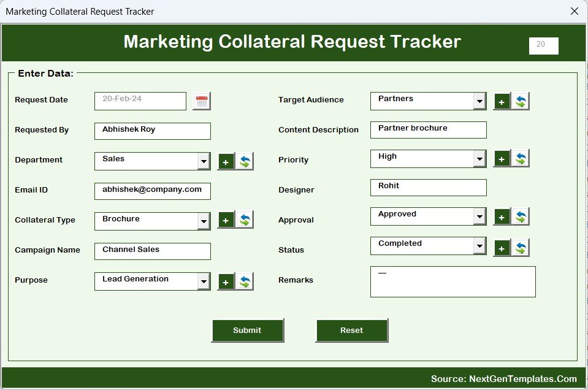Click the add (+) icon beside Department
588x390 pixels.
click(226, 162)
